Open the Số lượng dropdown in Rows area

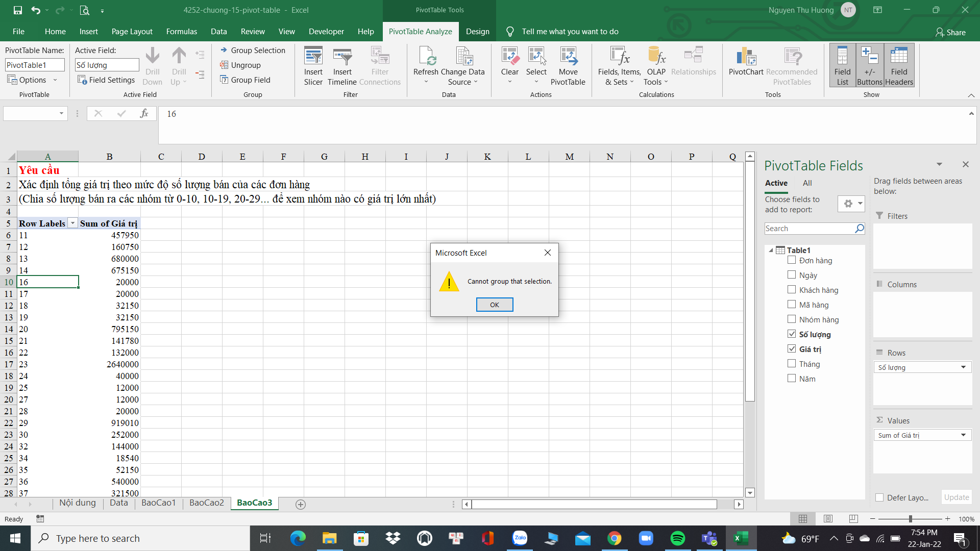[x=963, y=367]
